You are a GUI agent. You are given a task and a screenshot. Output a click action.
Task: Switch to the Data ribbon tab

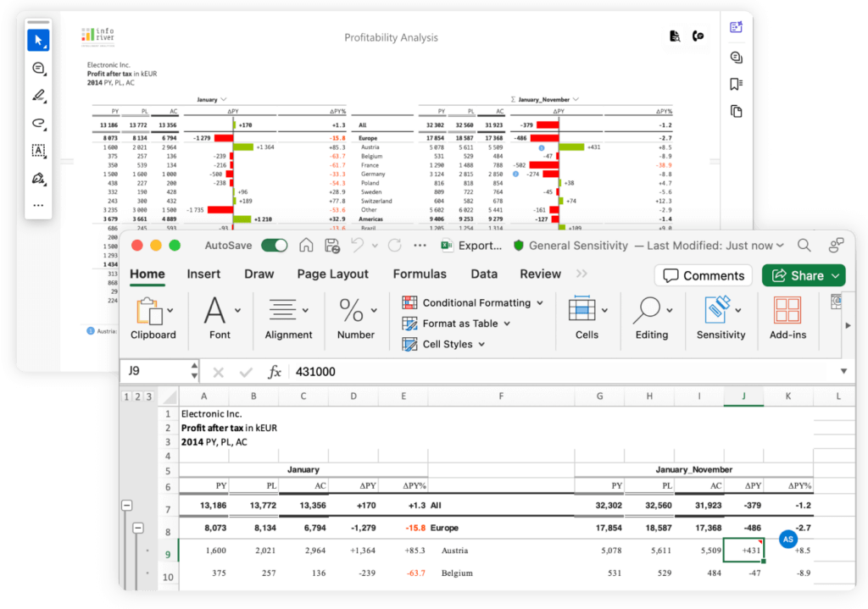coord(484,274)
